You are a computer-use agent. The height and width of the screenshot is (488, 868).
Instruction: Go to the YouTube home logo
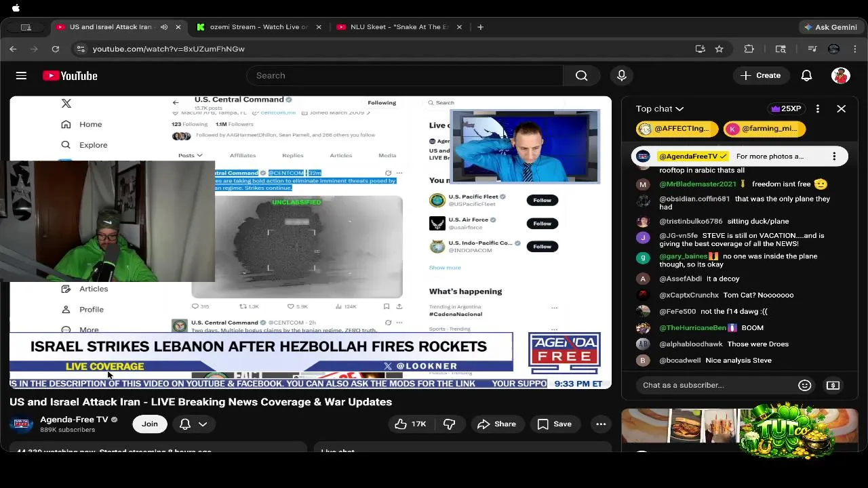[x=70, y=76]
